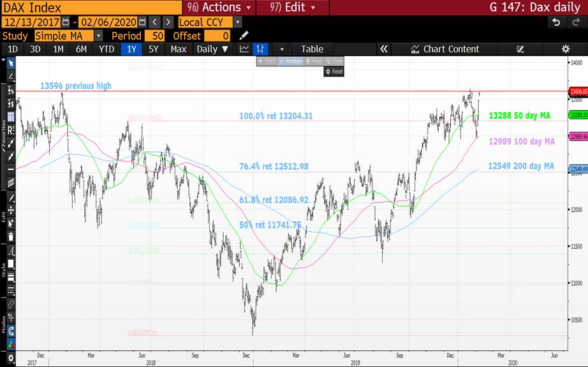Shift date range forward with right chevron
588x367 pixels.
pos(168,22)
